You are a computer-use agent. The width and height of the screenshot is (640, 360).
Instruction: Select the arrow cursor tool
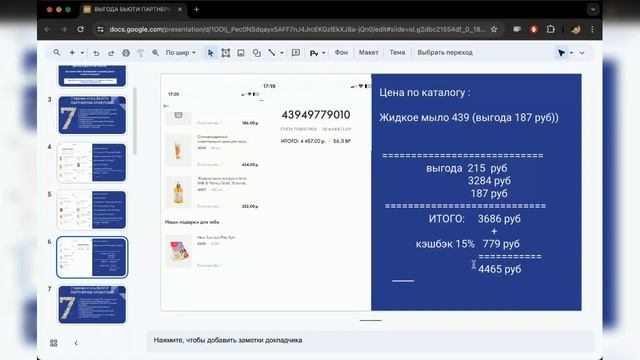tap(211, 53)
